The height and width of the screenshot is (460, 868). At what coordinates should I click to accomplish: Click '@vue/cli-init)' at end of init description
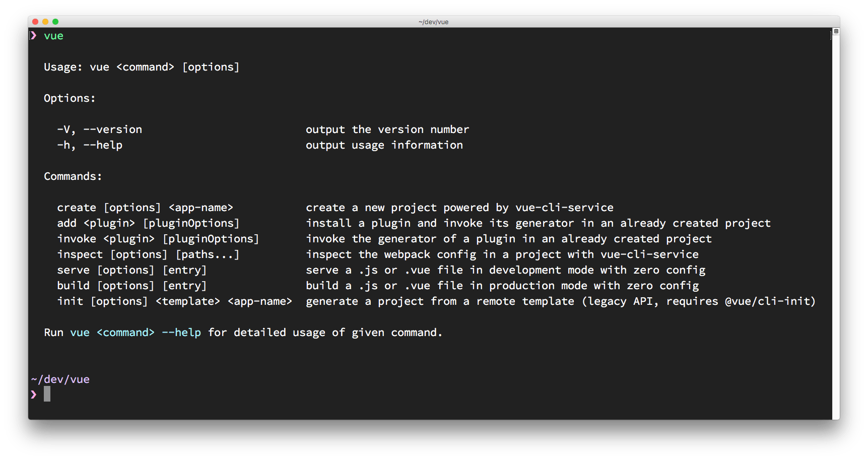pos(770,301)
